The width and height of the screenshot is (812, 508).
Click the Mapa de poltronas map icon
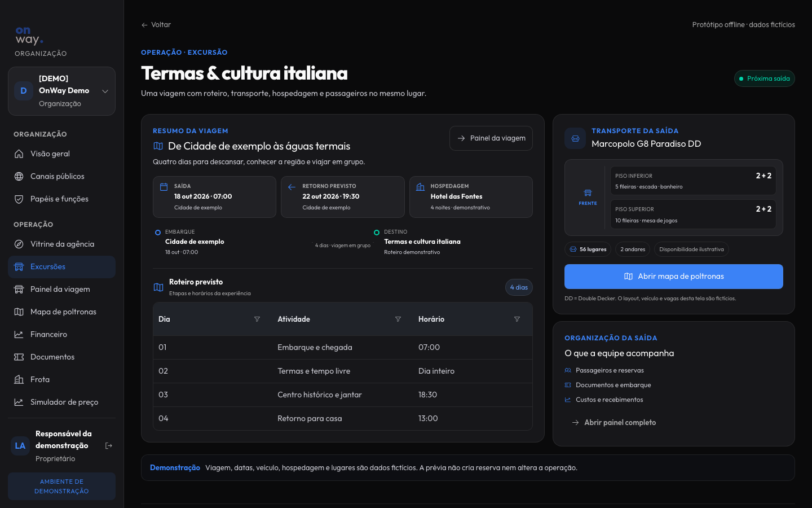click(x=19, y=312)
